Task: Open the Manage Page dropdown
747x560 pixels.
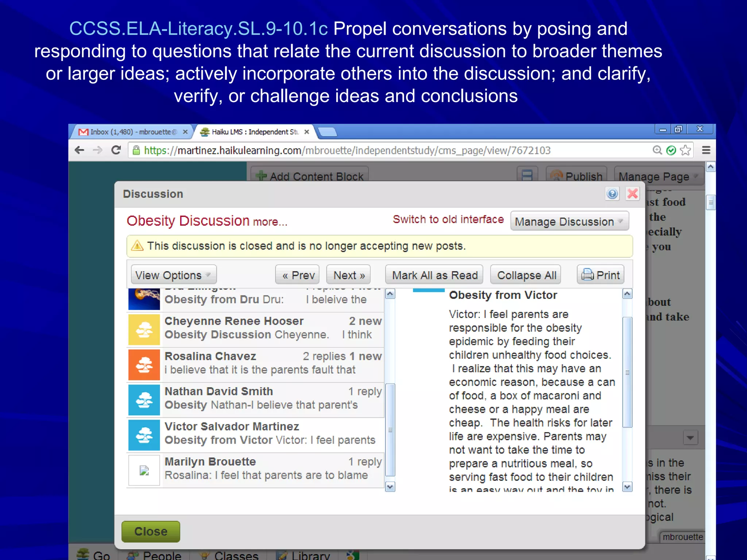Action: pyautogui.click(x=659, y=176)
